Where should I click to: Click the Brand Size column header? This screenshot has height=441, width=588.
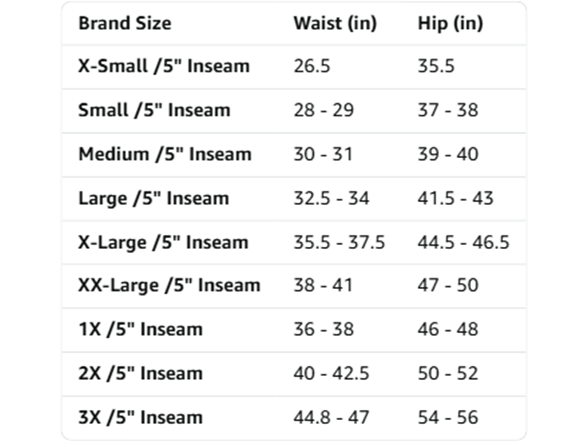click(x=125, y=23)
